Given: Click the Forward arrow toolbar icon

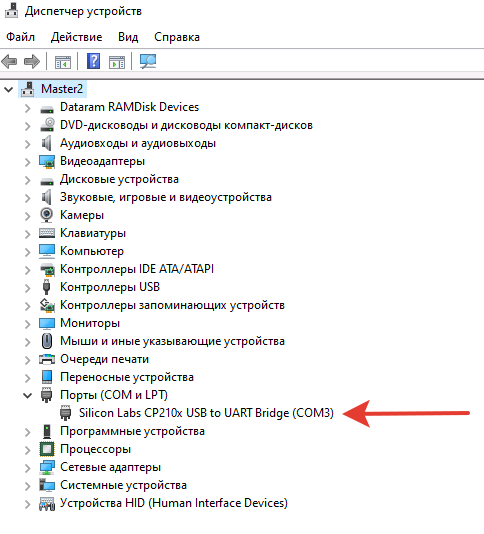Looking at the screenshot, I should tap(32, 62).
